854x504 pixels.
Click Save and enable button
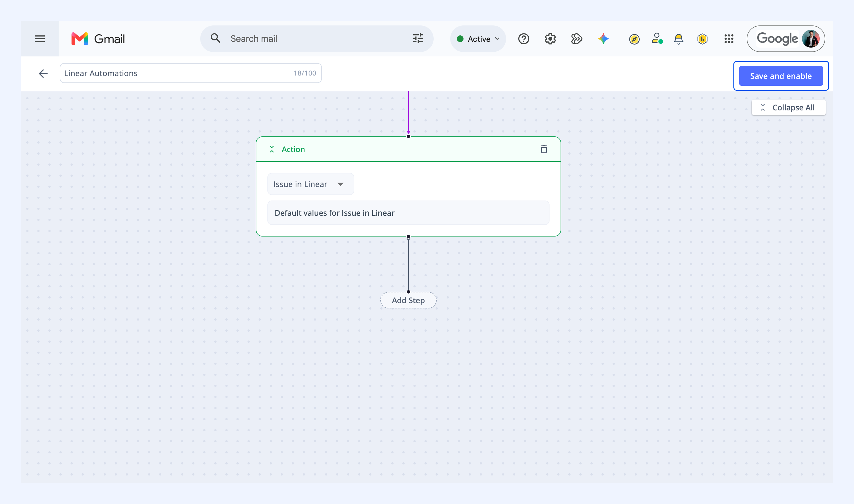click(781, 76)
